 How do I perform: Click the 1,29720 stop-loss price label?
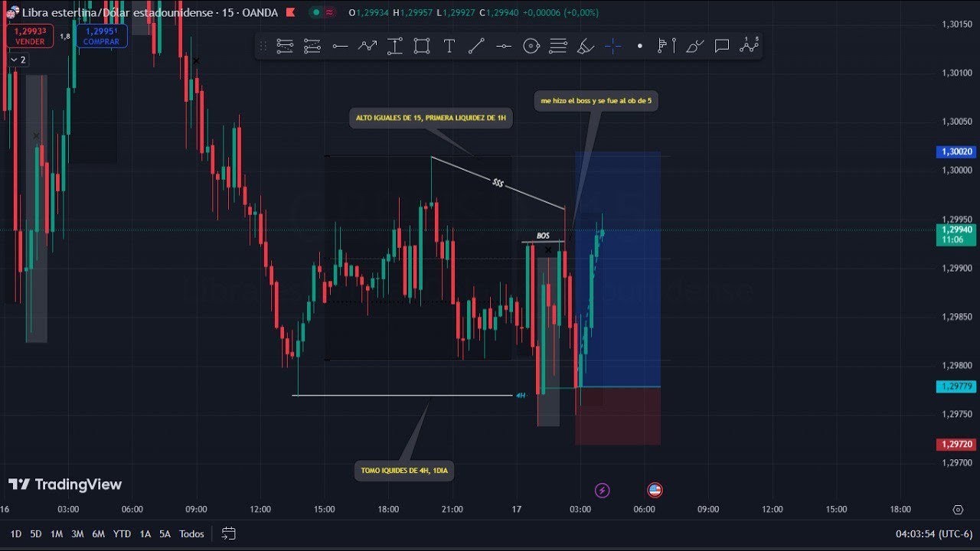(956, 444)
